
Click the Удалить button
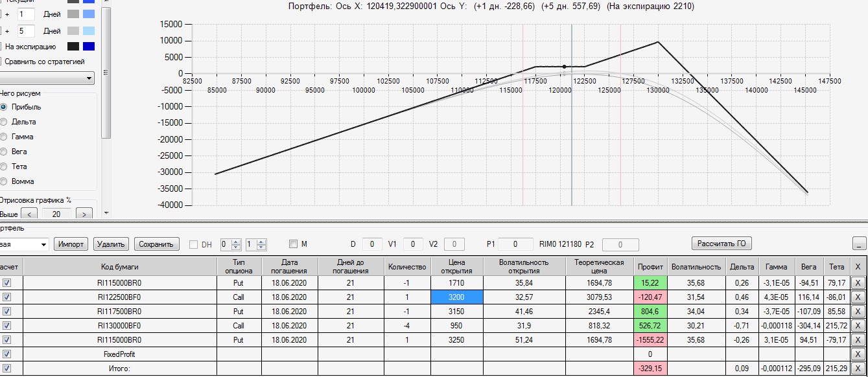click(x=111, y=244)
